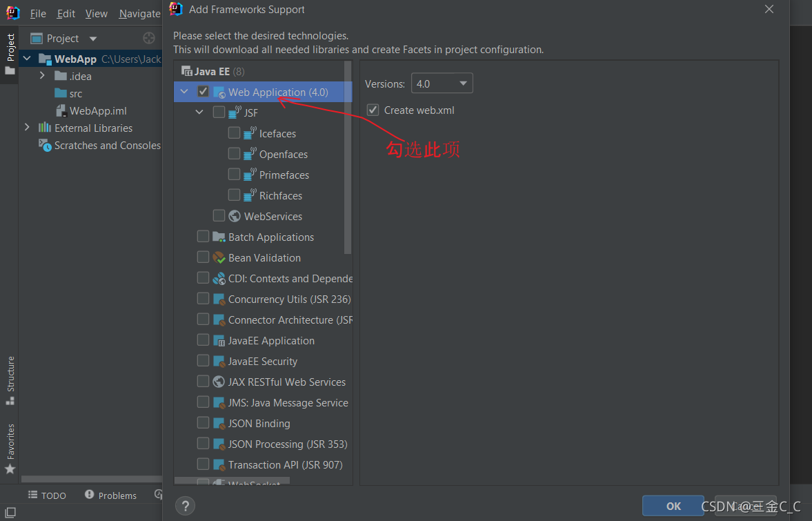
Task: Select the WebApp module folder icon
Action: (45, 59)
